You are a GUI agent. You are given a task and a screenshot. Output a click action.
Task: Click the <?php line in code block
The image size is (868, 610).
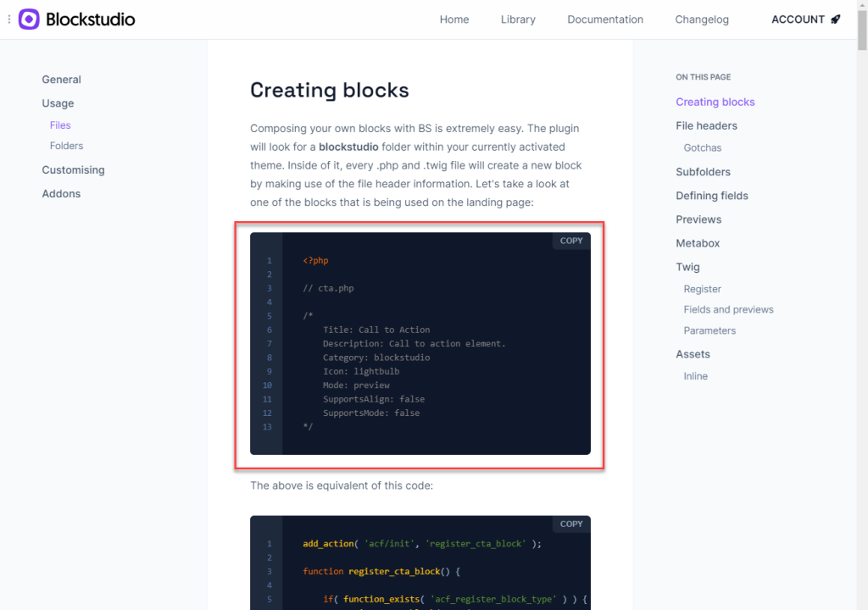[x=315, y=260]
